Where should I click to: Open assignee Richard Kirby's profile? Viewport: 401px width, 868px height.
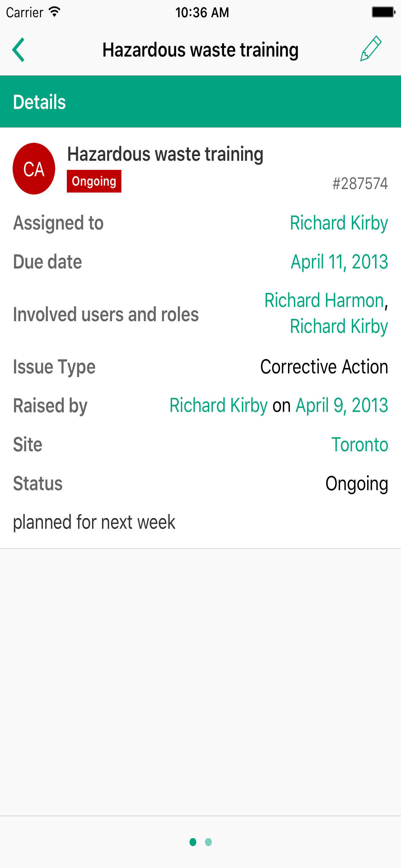pyautogui.click(x=339, y=223)
